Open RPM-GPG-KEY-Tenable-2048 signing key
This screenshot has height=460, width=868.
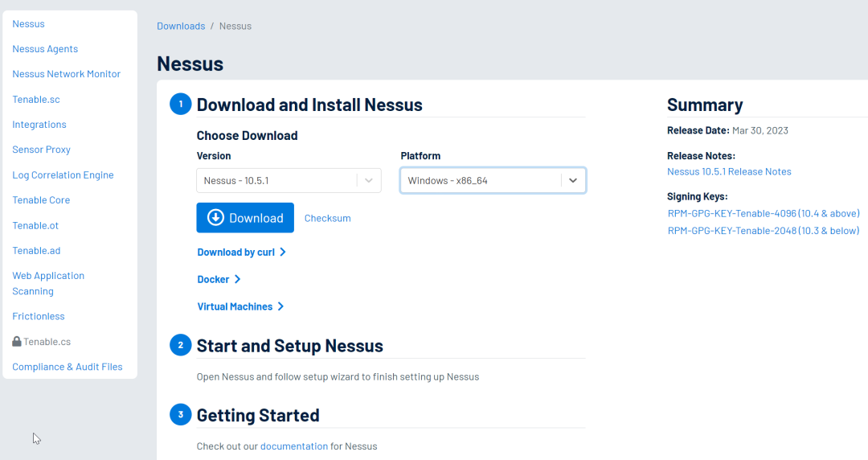click(764, 231)
